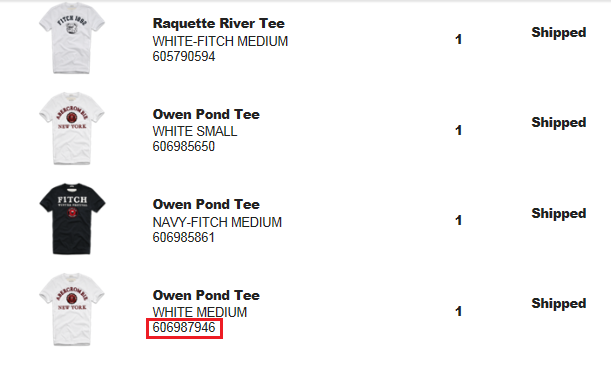Click the Owen Pond Tee title above WHITE SMALL
611x379 pixels.
(206, 114)
